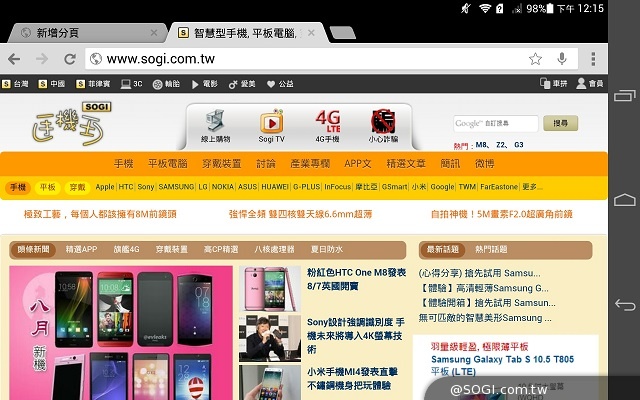Image resolution: width=640 pixels, height=400 pixels.
Task: Click the browser forward arrow
Action: pyautogui.click(x=42, y=59)
